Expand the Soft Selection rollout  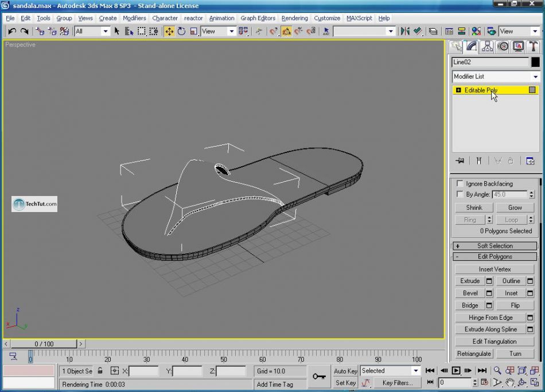tap(495, 246)
